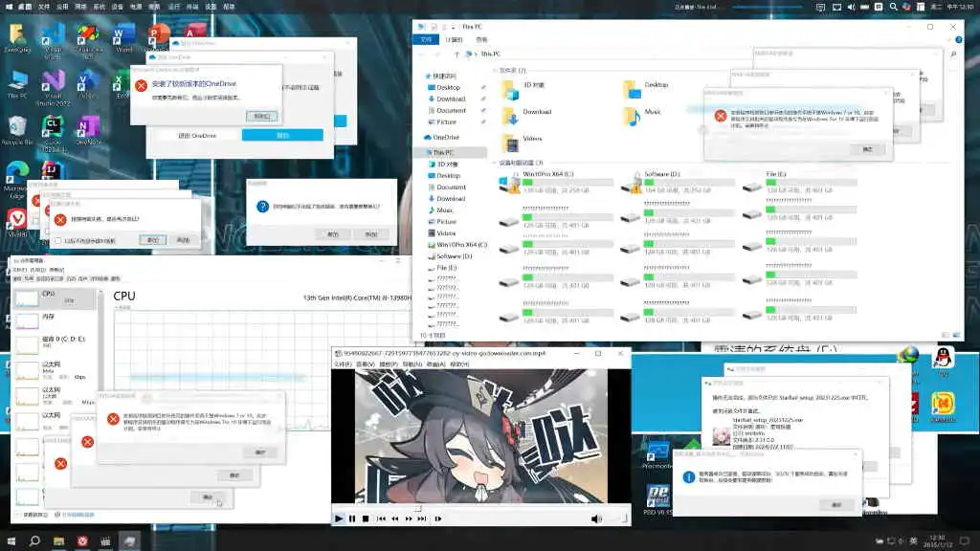Open the This PC desktop icon
980x551 pixels.
[x=17, y=84]
